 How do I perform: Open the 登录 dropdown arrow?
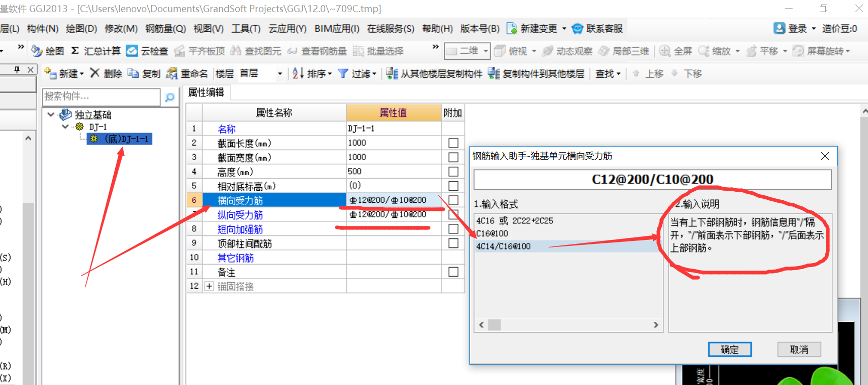(814, 29)
